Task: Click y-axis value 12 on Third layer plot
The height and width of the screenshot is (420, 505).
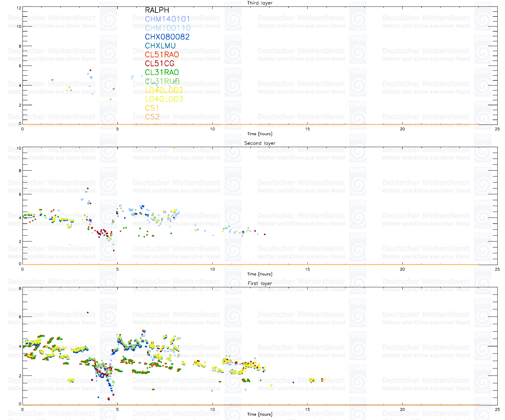Action: [x=19, y=8]
